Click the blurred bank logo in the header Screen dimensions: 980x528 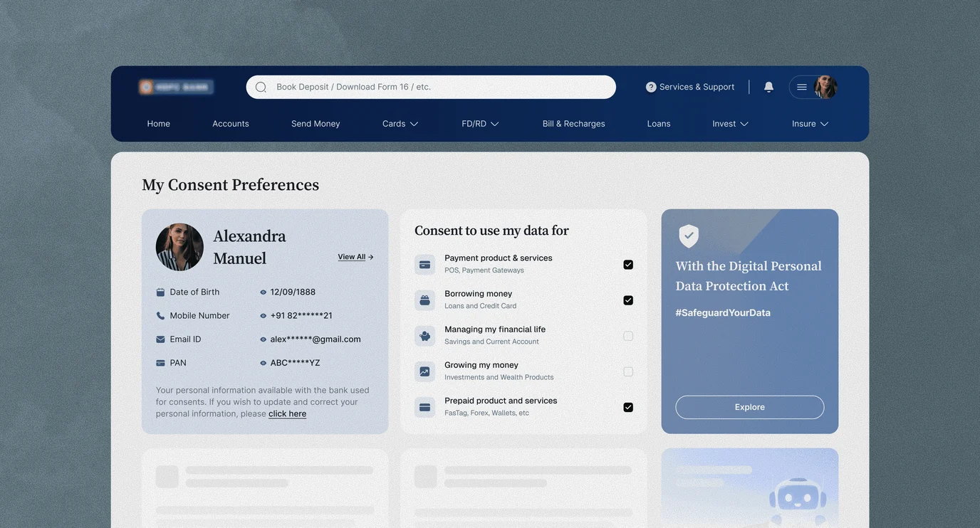coord(176,87)
